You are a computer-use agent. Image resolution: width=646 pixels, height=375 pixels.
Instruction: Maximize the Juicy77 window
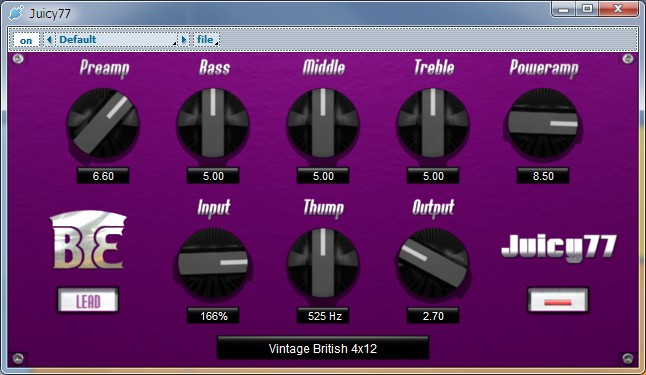(587, 9)
